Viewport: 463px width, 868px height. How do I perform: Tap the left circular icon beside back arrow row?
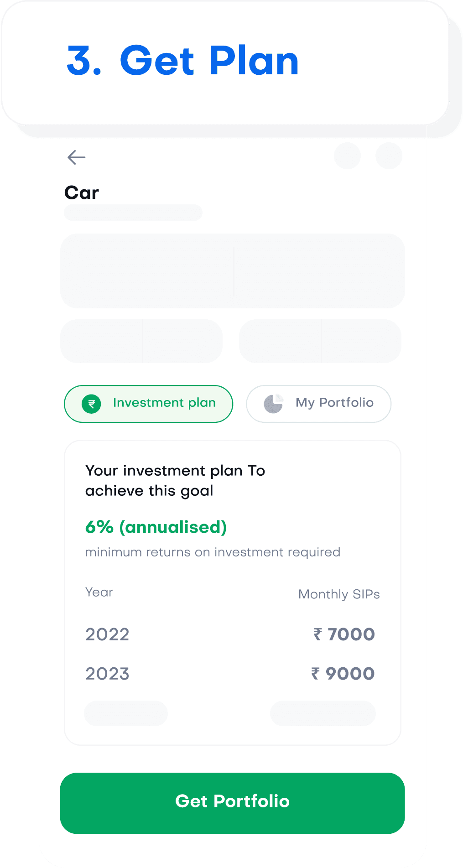[x=348, y=156]
